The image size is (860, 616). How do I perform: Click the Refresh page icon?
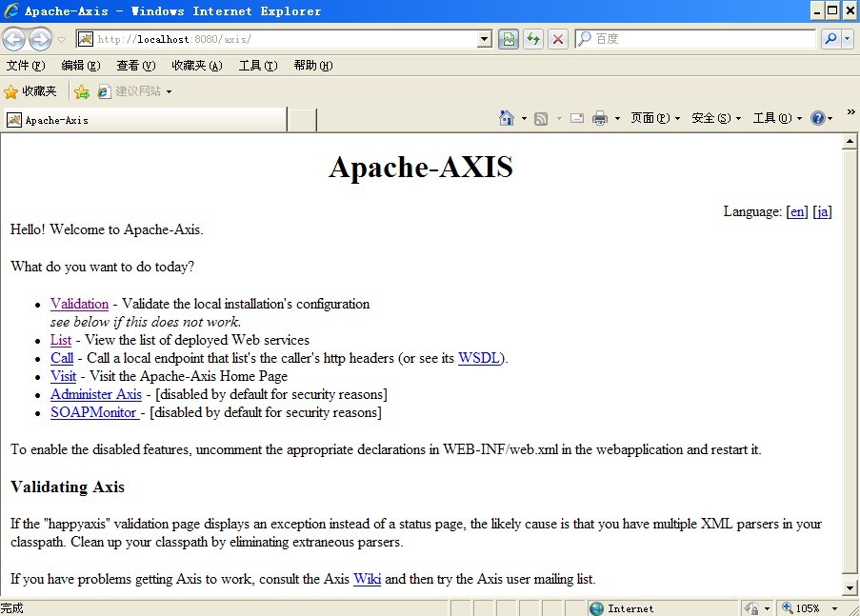pyautogui.click(x=533, y=38)
